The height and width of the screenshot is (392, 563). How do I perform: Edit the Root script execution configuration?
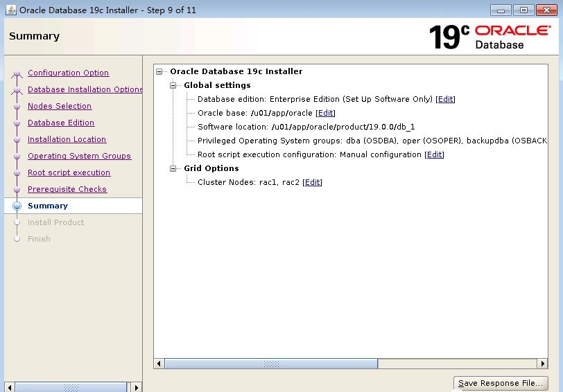[434, 154]
